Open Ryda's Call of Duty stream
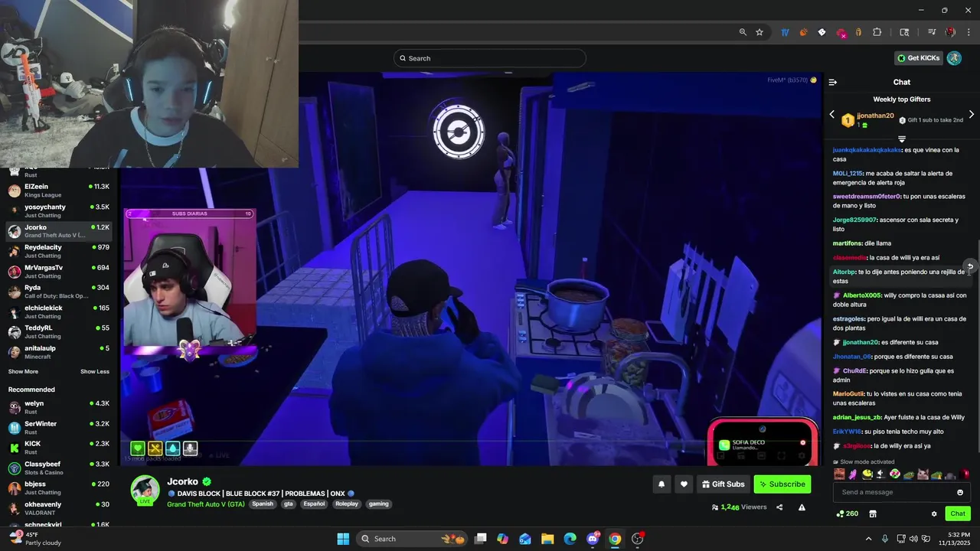Viewport: 980px width, 551px height. [x=59, y=292]
